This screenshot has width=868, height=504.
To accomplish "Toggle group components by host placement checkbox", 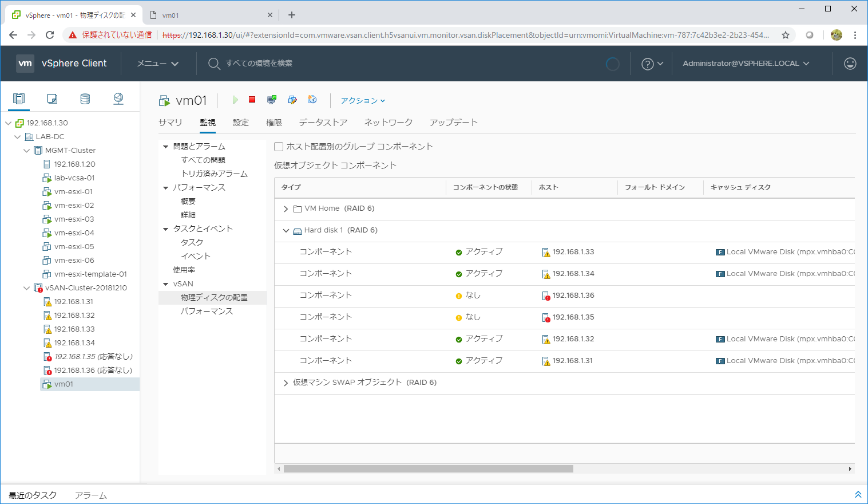I will (x=279, y=147).
